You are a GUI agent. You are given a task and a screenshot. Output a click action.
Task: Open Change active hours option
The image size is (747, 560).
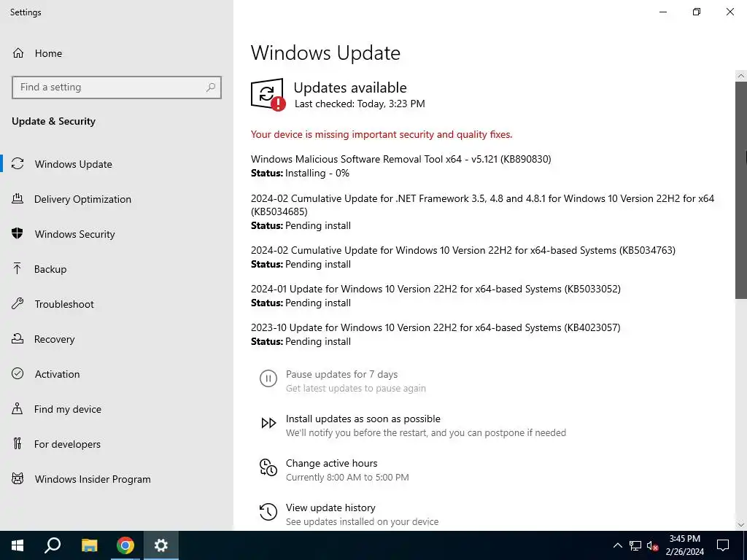point(332,463)
